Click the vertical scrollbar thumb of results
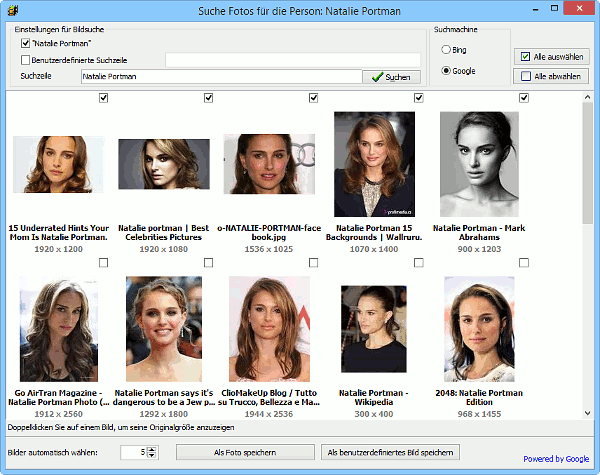The width and height of the screenshot is (600, 475). [x=587, y=163]
